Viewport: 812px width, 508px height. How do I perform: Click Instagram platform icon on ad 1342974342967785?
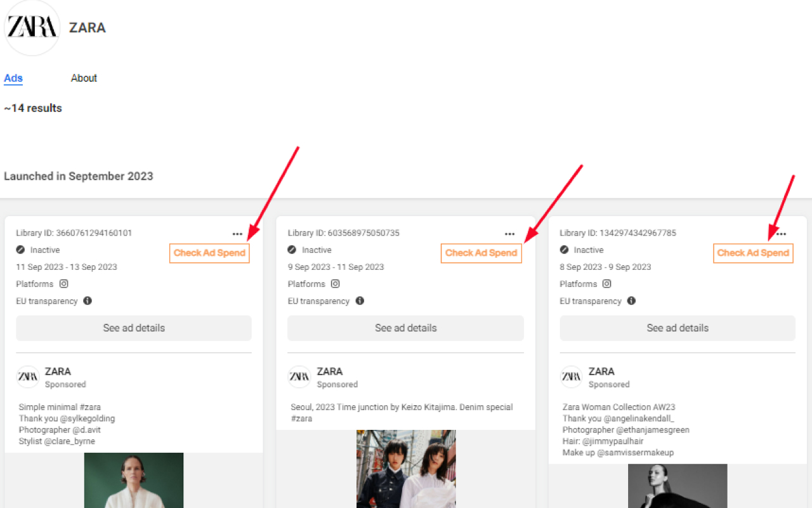coord(607,284)
